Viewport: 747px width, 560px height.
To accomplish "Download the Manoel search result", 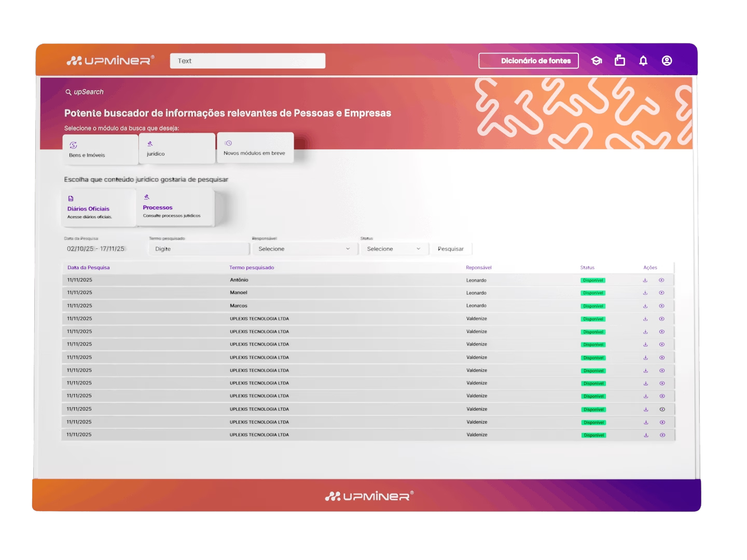I will [x=645, y=293].
